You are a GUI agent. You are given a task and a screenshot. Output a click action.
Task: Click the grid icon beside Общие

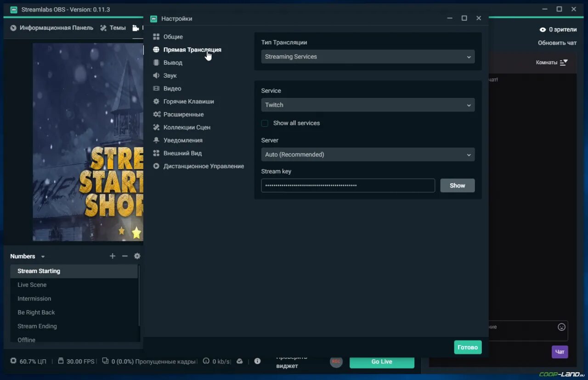pos(156,37)
